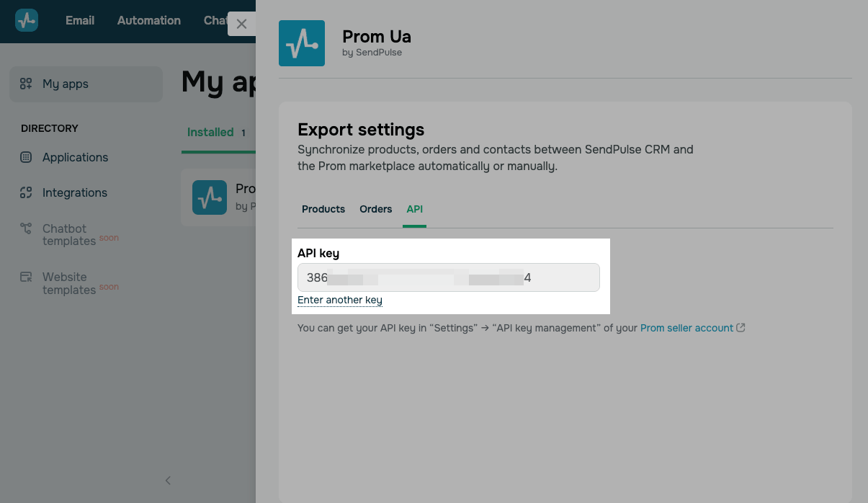Click the My apps grid icon

tap(26, 84)
